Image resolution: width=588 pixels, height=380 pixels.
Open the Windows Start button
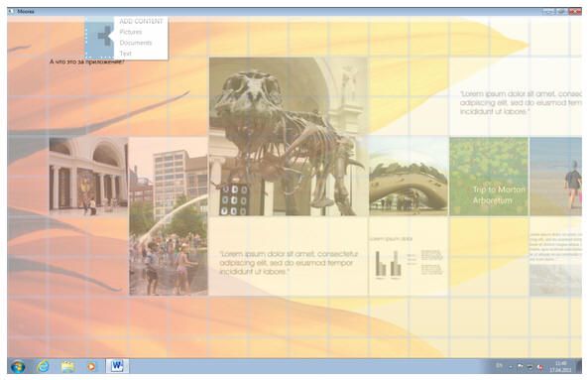point(18,366)
